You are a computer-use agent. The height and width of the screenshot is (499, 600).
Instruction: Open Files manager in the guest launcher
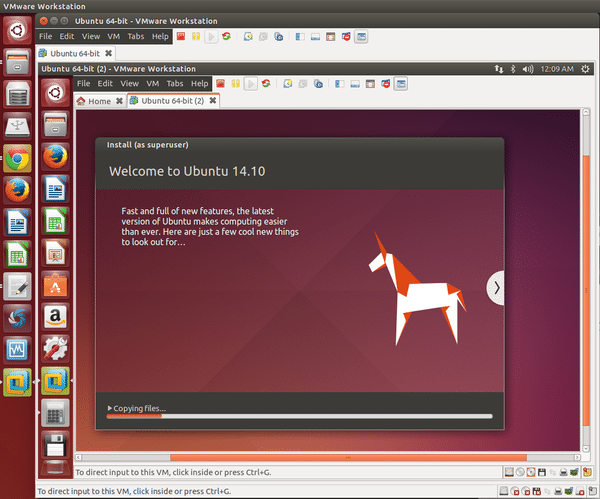pos(55,124)
